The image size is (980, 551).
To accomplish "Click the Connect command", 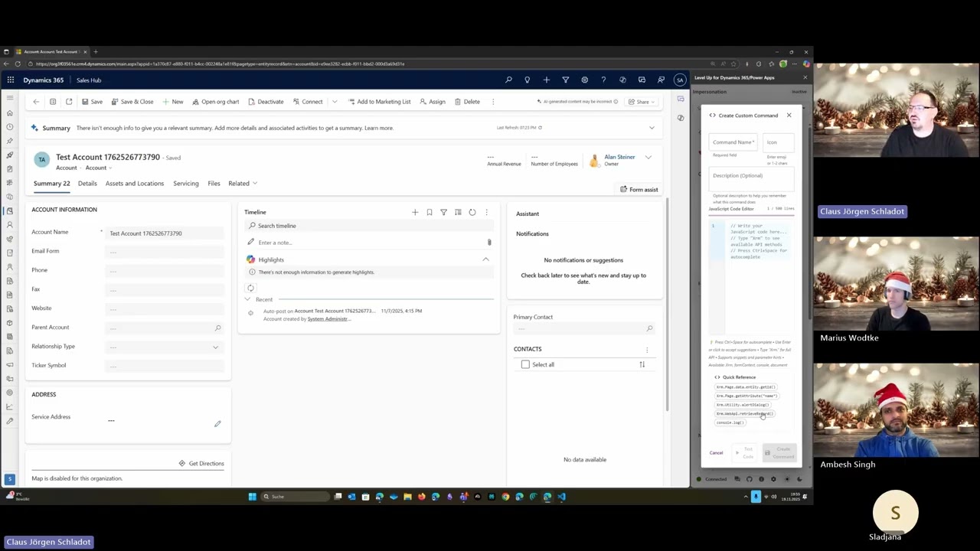I will click(308, 102).
